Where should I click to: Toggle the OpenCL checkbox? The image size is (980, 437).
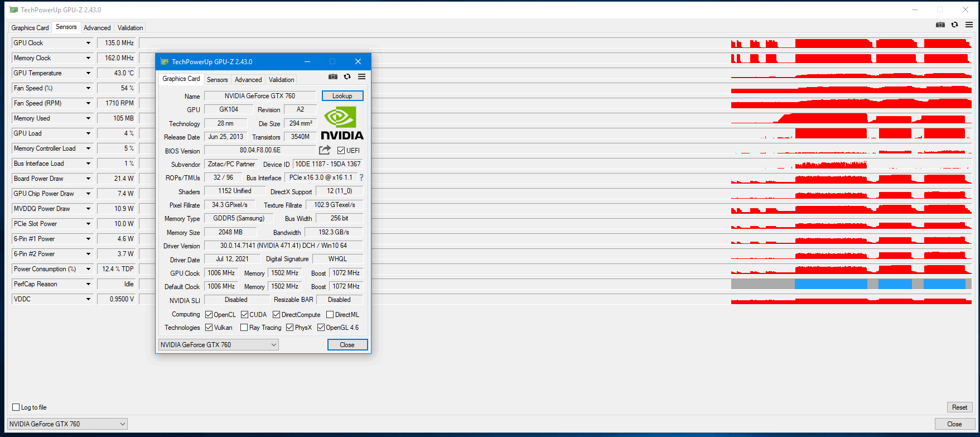209,315
